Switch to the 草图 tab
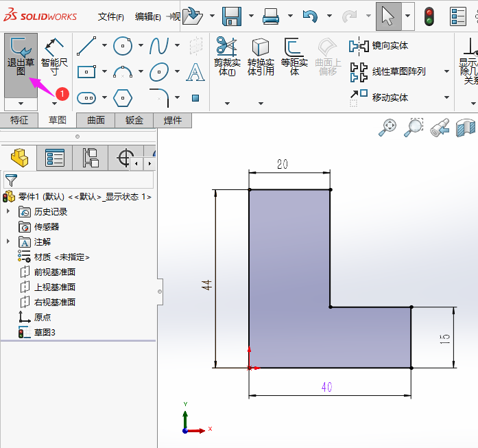The height and width of the screenshot is (448, 478). pyautogui.click(x=58, y=120)
